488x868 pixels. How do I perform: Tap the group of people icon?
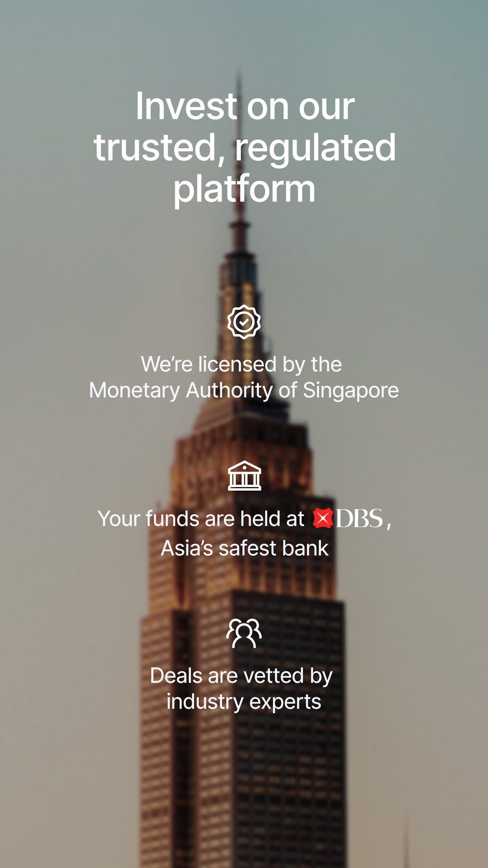[244, 633]
